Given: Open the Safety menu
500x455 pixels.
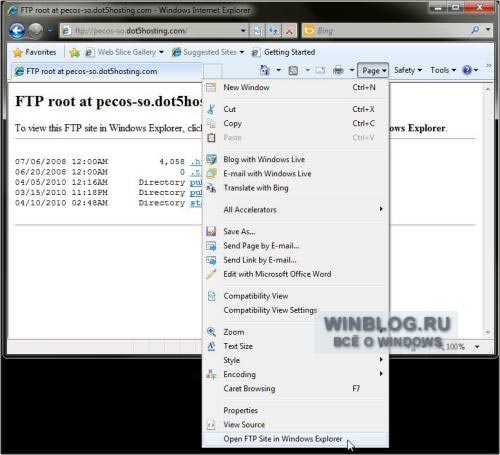Looking at the screenshot, I should [408, 70].
